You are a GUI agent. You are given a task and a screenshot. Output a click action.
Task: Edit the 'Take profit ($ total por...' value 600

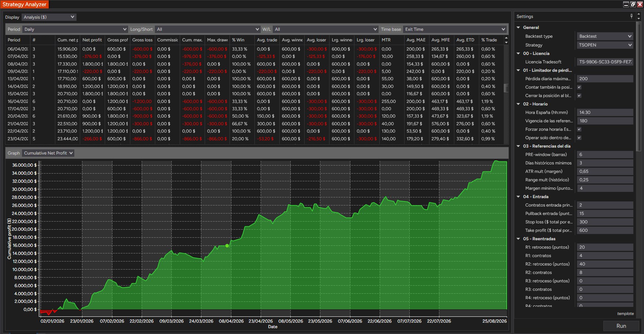605,230
